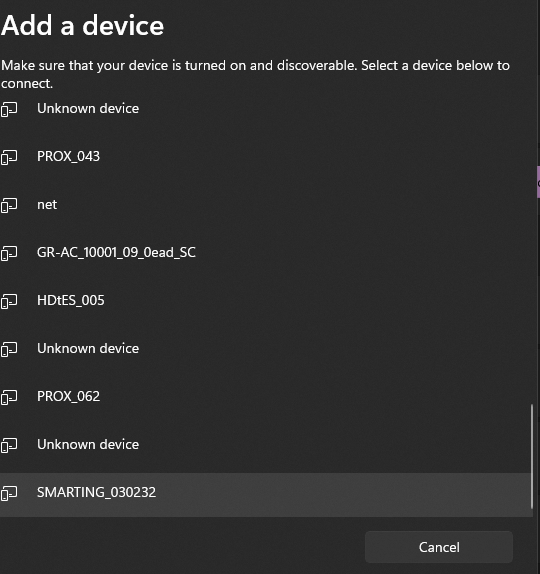
Task: Select the PROX_043 device entry
Action: pos(266,156)
